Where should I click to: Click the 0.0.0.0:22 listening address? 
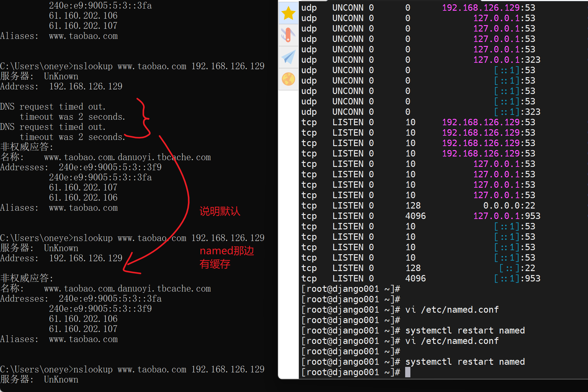click(x=509, y=205)
